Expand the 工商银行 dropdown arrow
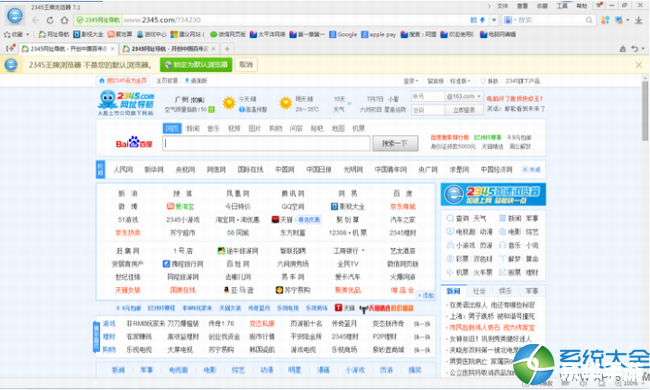The image size is (650, 390). click(x=363, y=251)
